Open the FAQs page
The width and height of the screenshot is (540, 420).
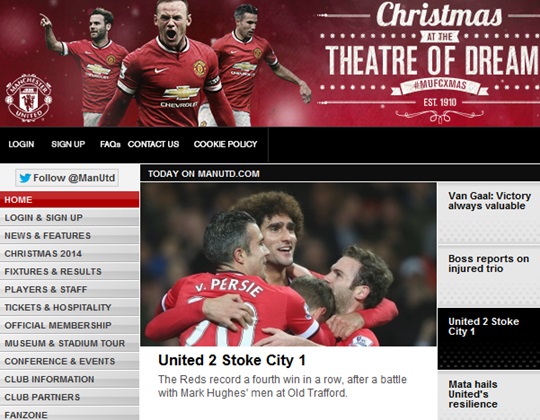[110, 144]
